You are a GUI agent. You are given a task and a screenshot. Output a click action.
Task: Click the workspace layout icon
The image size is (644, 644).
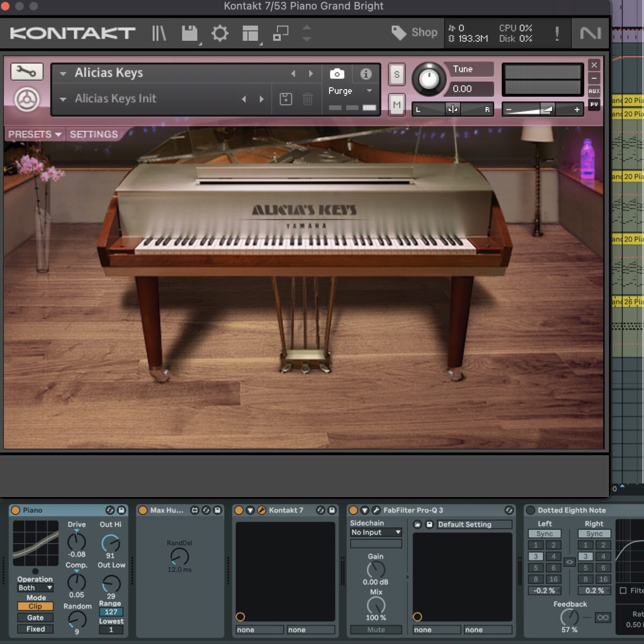[250, 33]
